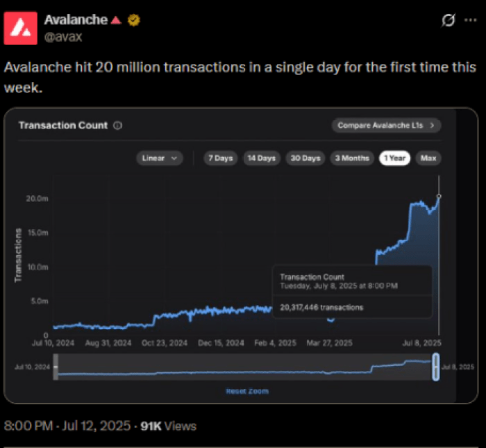Viewport: 486px width, 448px height.
Task: Click the Tuesday, July 8, 2025 tooltip date
Action: coord(339,285)
